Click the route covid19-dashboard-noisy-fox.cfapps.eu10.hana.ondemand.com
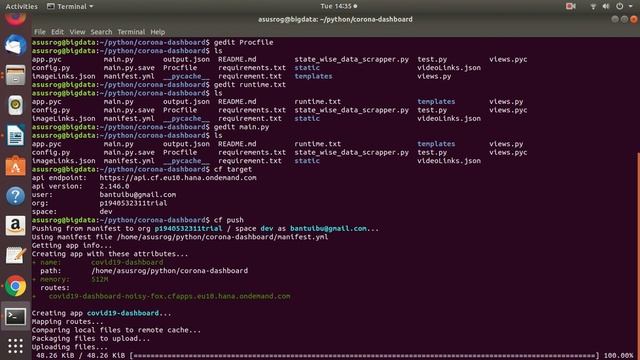 tap(169, 296)
